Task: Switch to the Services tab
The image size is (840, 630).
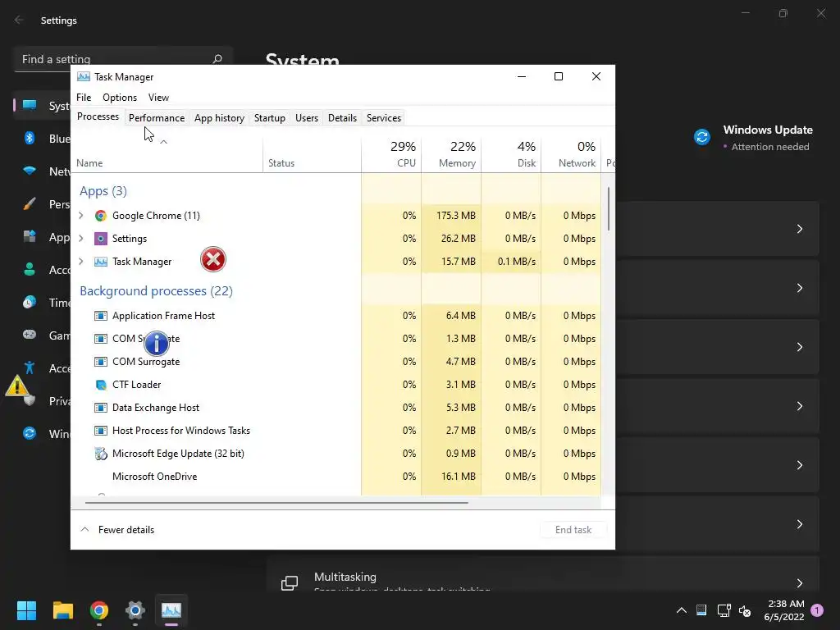Action: point(384,118)
